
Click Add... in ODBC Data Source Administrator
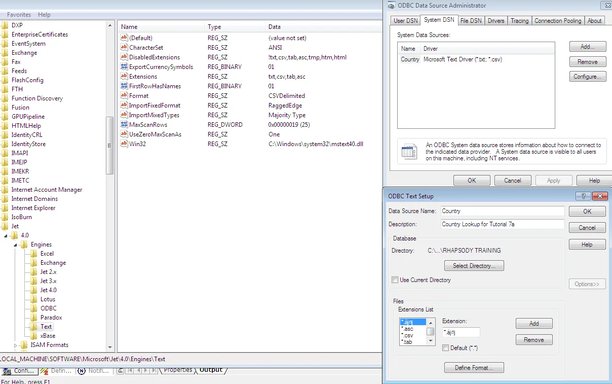point(587,47)
